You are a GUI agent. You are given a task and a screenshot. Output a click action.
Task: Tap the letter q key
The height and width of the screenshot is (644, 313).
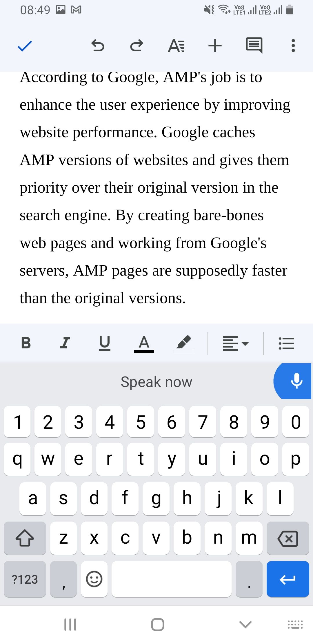click(x=17, y=459)
